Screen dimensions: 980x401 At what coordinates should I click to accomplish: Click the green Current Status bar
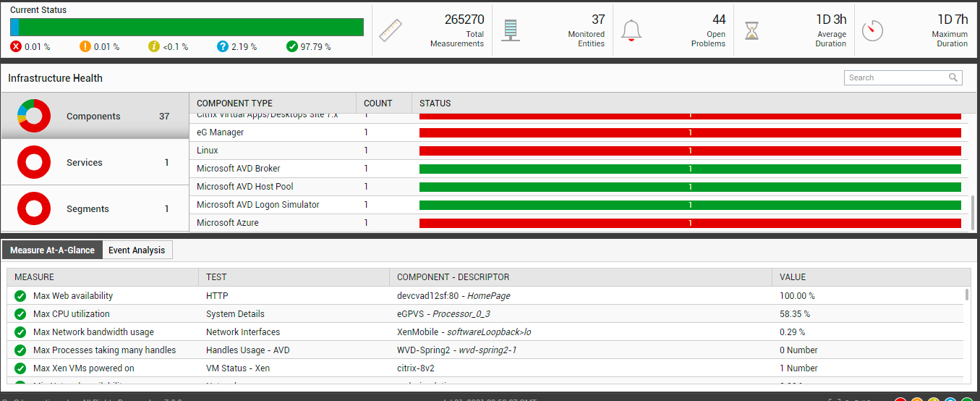pyautogui.click(x=191, y=27)
